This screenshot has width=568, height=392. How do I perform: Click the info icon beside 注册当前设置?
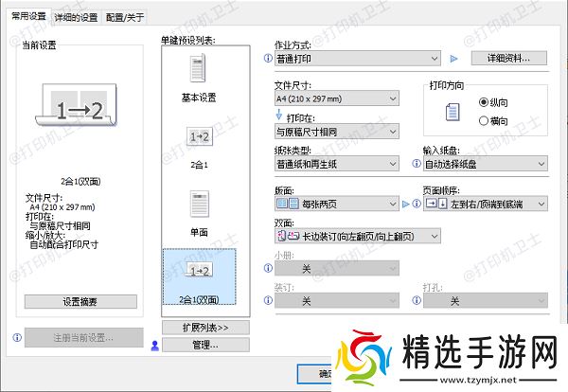coord(17,337)
